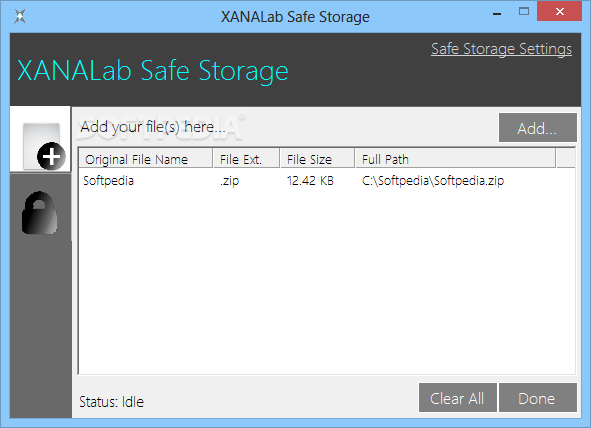Switch to the padlock locked-files tab
Viewport: 591px width, 428px height.
pos(40,213)
